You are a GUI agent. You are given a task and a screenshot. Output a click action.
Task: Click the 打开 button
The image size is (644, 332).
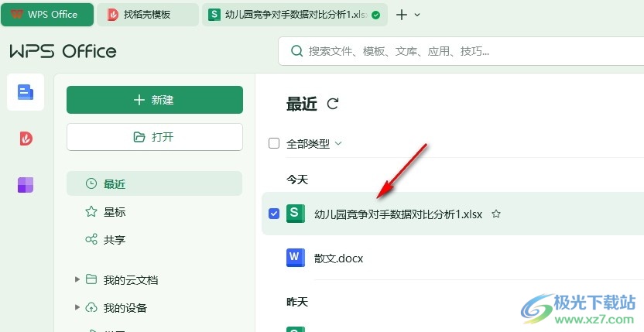pyautogui.click(x=155, y=137)
